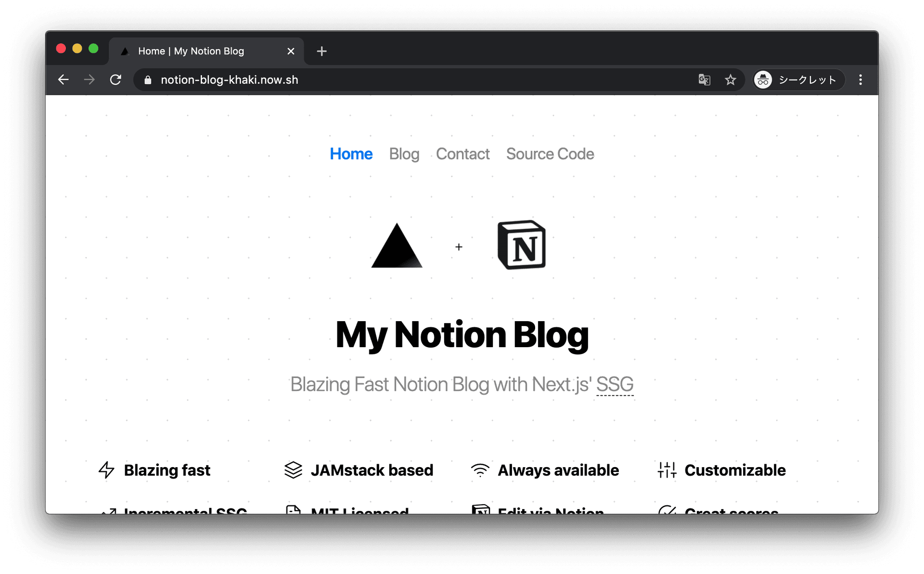Viewport: 924px width, 574px height.
Task: Open the Source Code link
Action: [x=550, y=154]
